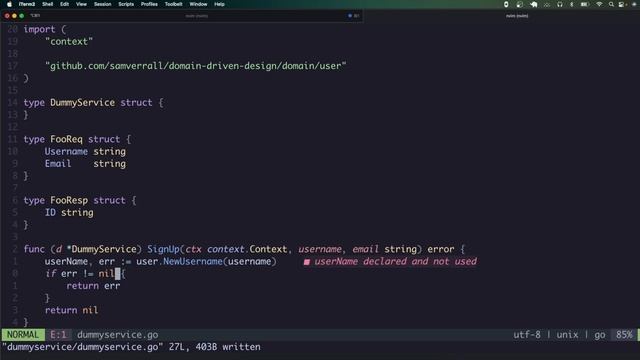Click the dummyservice.go filename in statusline
640x360 pixels.
pyautogui.click(x=118, y=335)
